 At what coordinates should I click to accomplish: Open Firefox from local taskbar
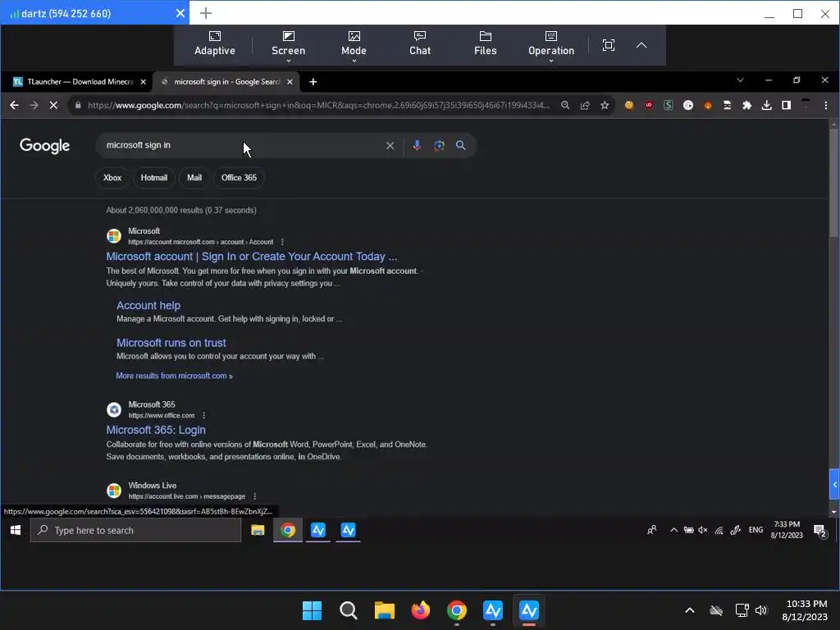421,610
